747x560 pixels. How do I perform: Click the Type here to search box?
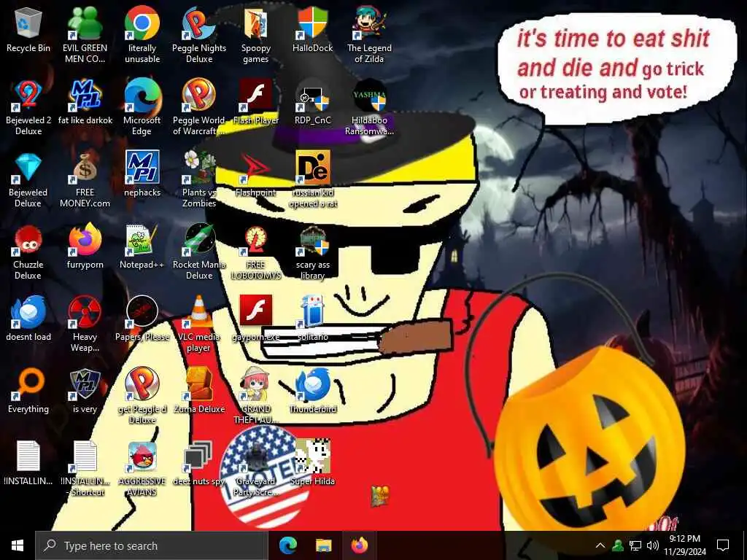coord(152,545)
